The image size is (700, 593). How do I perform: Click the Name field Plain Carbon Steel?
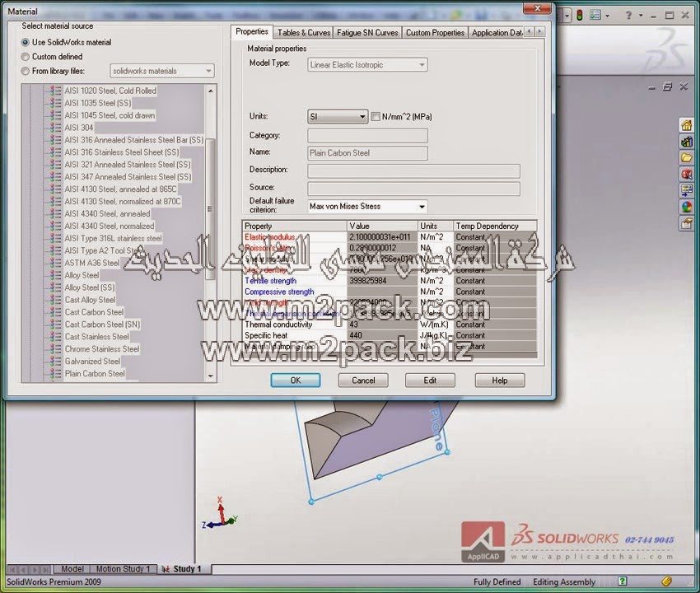367,153
